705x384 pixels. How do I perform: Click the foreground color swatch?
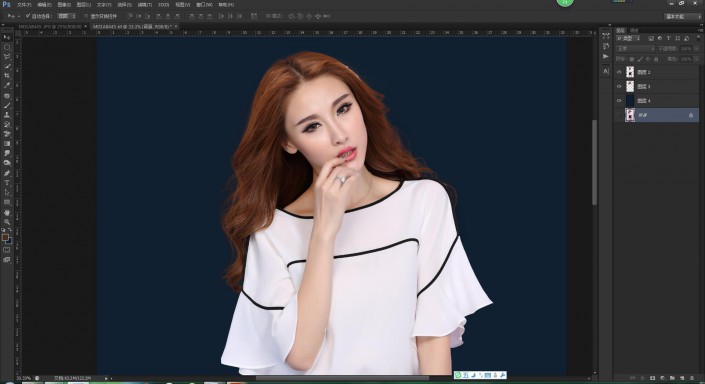pos(5,237)
